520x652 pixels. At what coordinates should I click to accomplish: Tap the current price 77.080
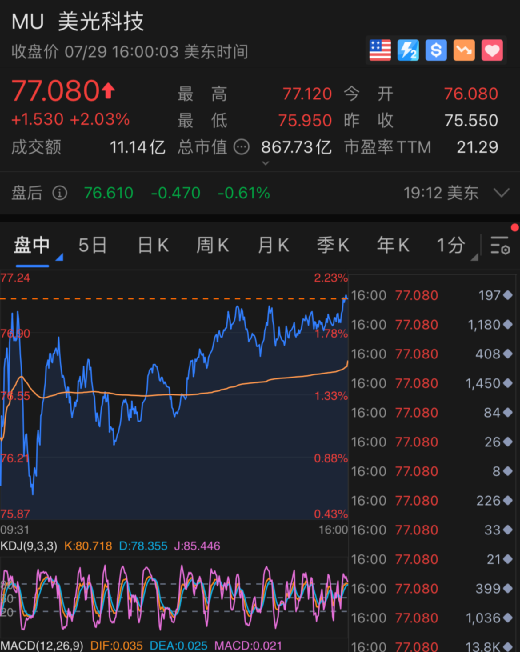tap(55, 91)
